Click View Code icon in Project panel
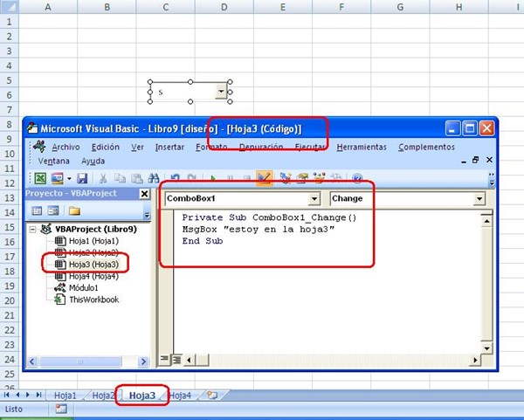 pyautogui.click(x=37, y=210)
